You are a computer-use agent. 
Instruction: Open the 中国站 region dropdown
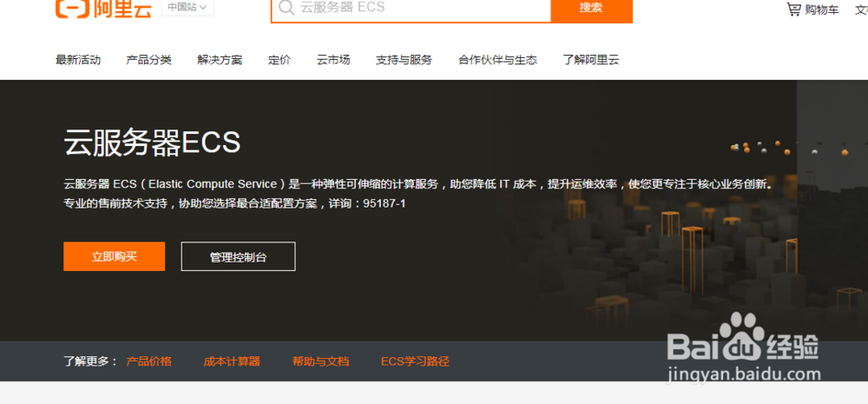(x=187, y=7)
